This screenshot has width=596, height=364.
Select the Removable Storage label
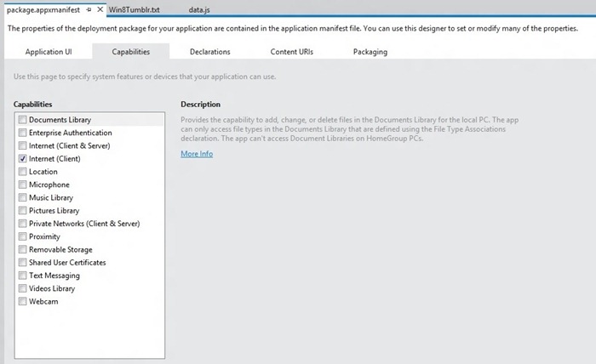click(x=60, y=249)
